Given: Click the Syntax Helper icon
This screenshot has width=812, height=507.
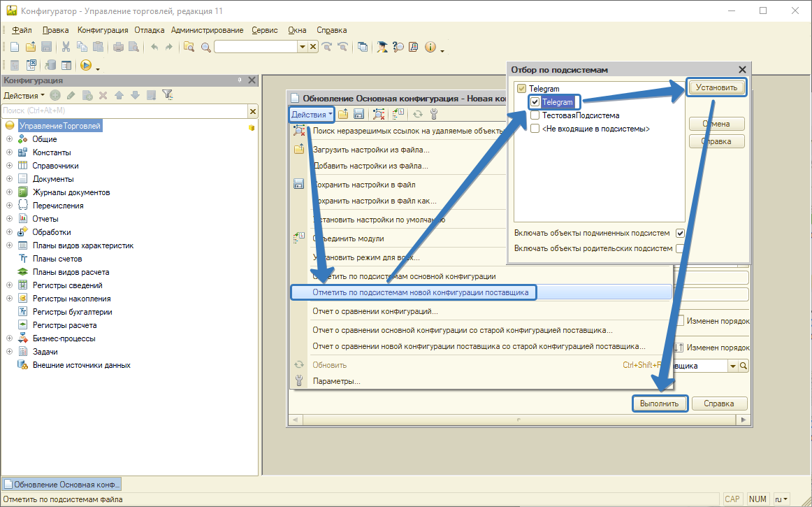Looking at the screenshot, I should click(x=398, y=47).
